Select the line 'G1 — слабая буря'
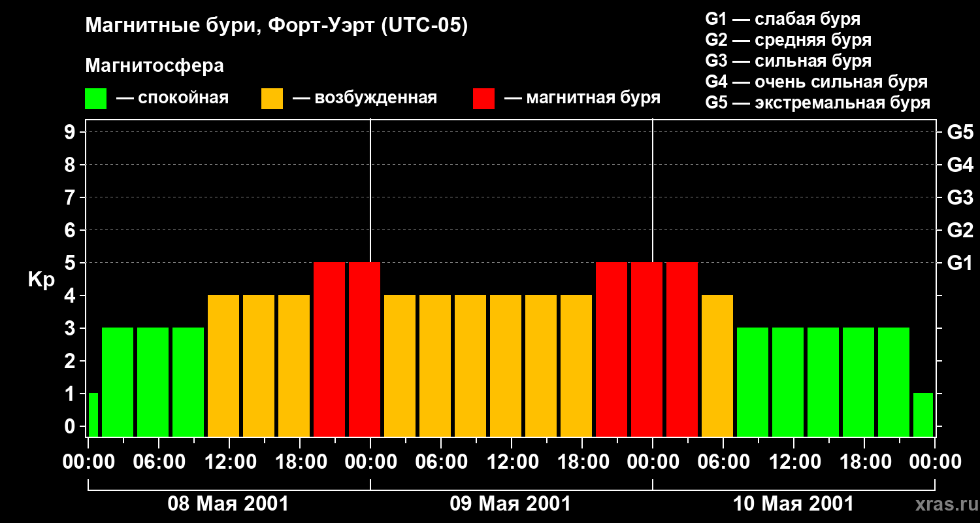 tap(783, 19)
